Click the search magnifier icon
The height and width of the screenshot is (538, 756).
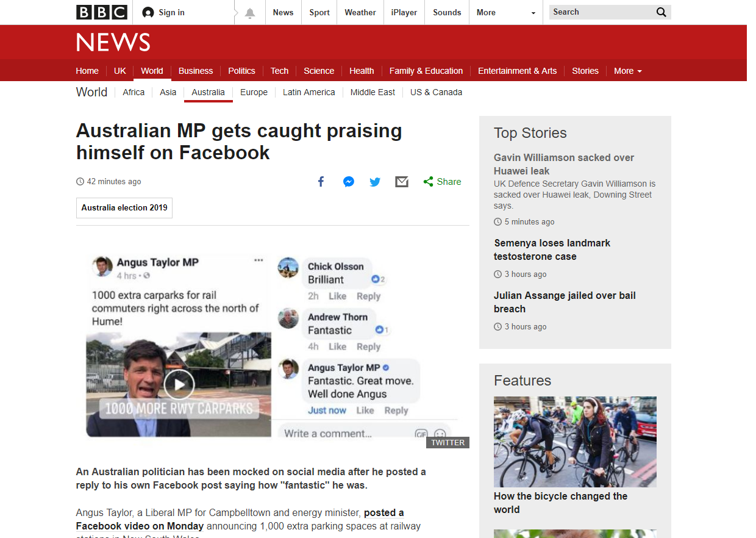tap(661, 12)
